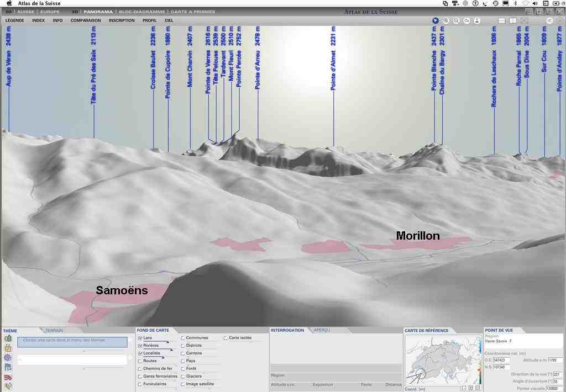Image resolution: width=566 pixels, height=392 pixels.
Task: Open the COMPARAISON menu
Action: click(86, 20)
